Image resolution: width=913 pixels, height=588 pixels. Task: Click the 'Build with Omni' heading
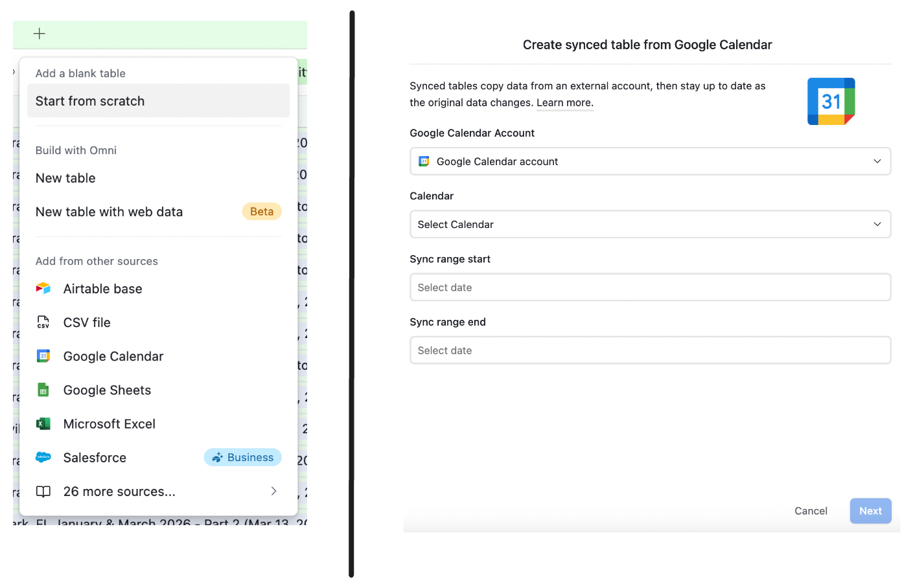tap(76, 150)
